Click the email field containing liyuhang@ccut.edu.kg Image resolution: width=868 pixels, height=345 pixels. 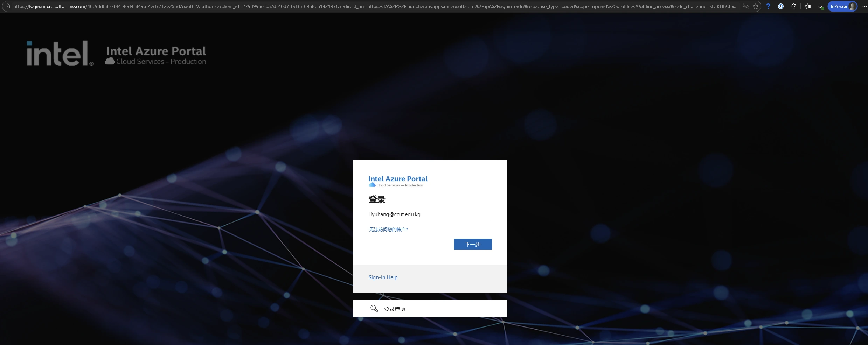click(430, 214)
